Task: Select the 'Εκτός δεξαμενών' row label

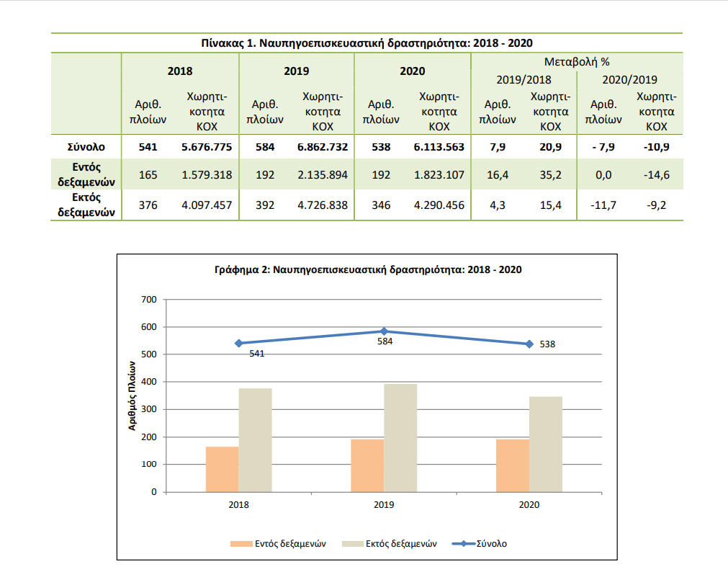Action: pos(86,205)
